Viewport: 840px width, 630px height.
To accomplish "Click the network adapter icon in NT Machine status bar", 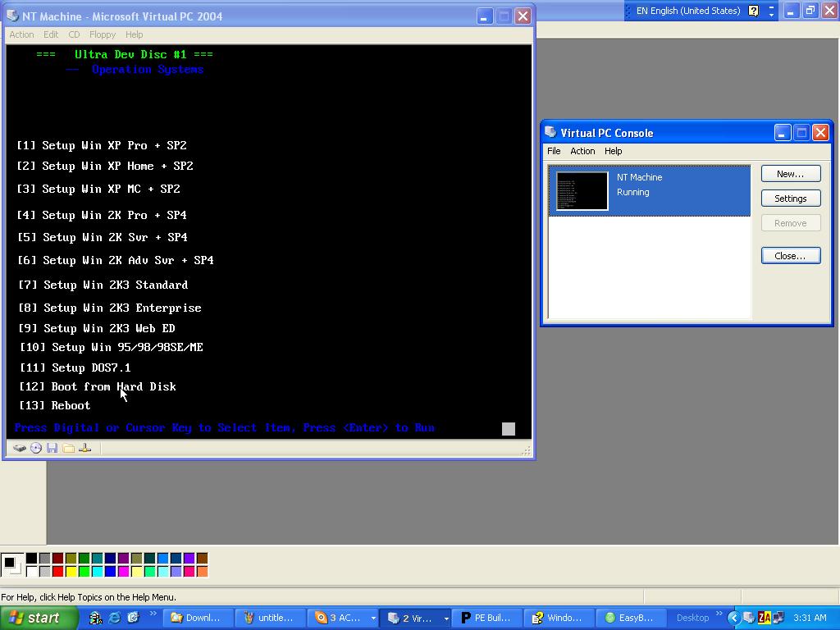I will coord(84,448).
